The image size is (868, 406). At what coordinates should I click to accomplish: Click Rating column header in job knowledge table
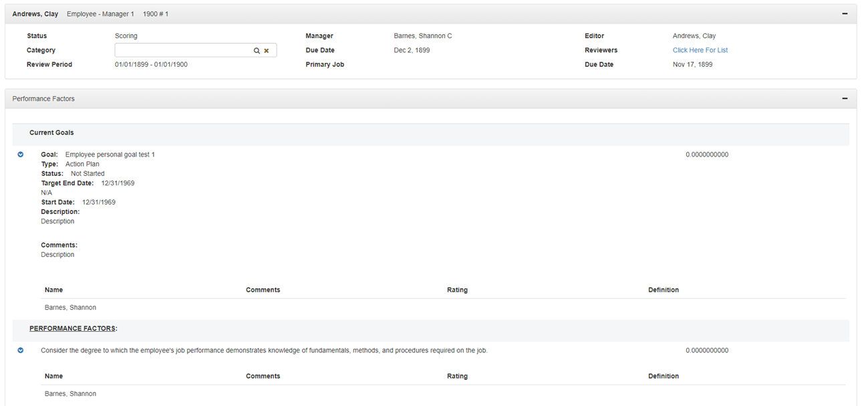[x=457, y=376]
